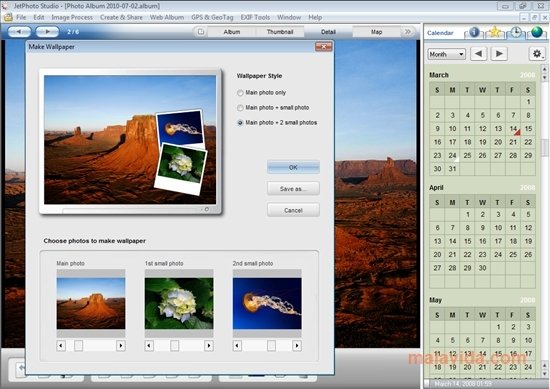Screen dimensions: 550x389
Task: Select April 15 in the calendar
Action: tap(468, 241)
